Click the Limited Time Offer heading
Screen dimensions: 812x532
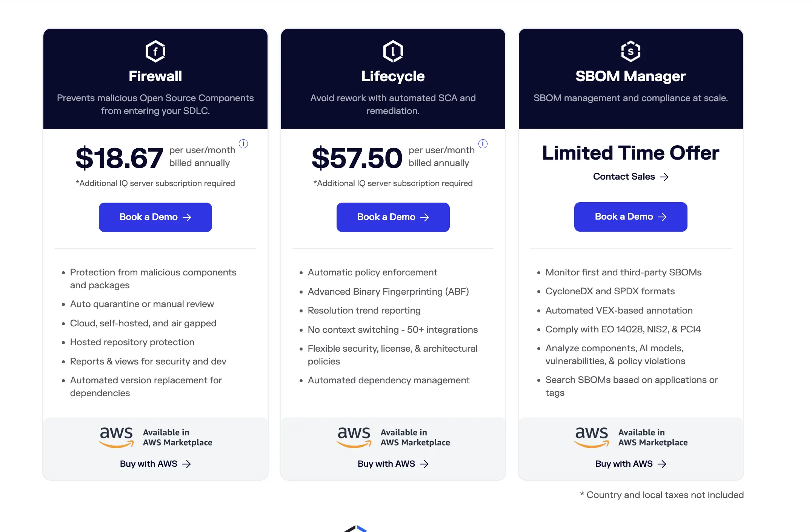tap(631, 153)
